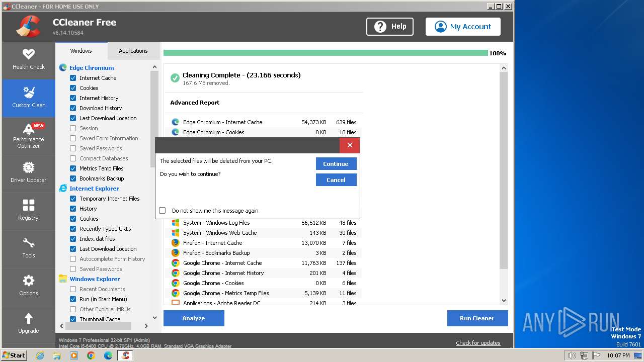Click the Windows Explorer folder icon
The image size is (644, 362).
coord(63,279)
